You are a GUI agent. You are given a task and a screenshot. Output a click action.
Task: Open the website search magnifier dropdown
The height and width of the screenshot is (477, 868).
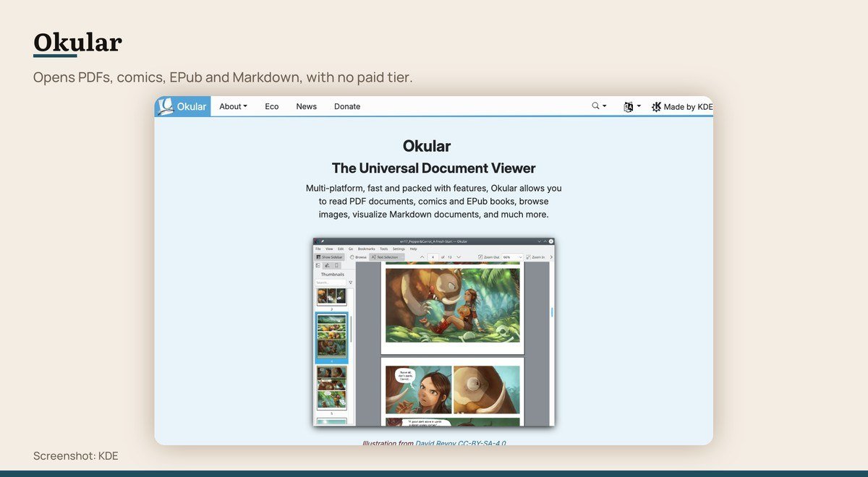click(x=599, y=106)
